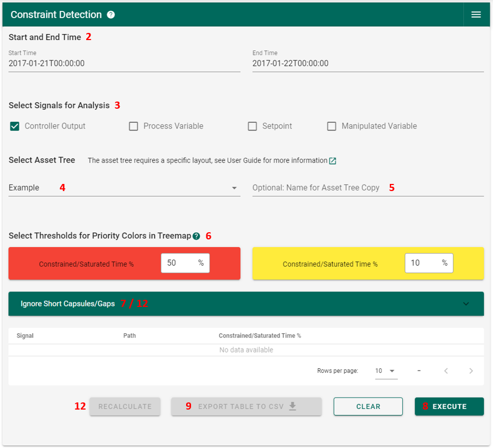Click the RECALCULATE button

pyautogui.click(x=125, y=406)
